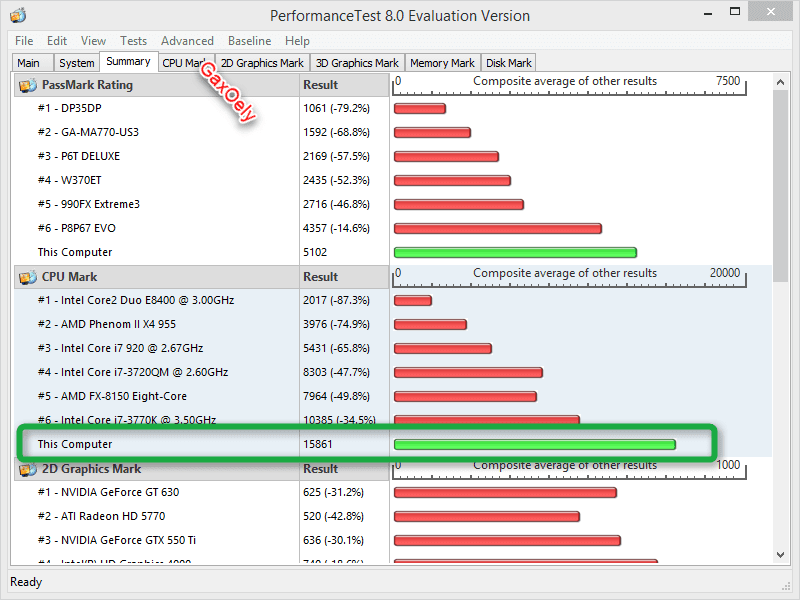The image size is (800, 600).
Task: Click the CPU Mark chart scale header
Action: tap(569, 277)
